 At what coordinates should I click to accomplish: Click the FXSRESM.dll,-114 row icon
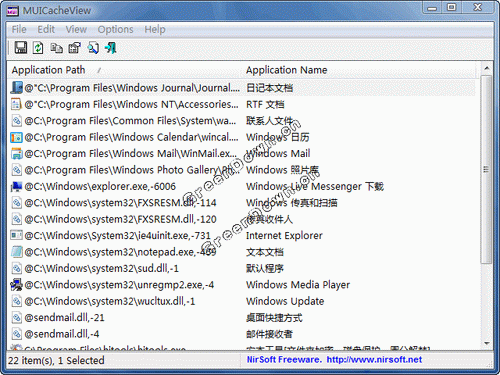(x=16, y=203)
